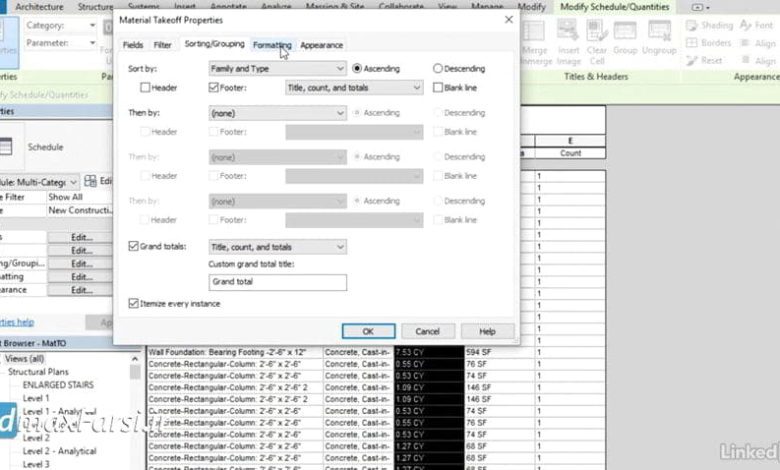Viewport: 780px width, 470px height.
Task: Uncheck the Footer box under Sort by
Action: coord(214,88)
